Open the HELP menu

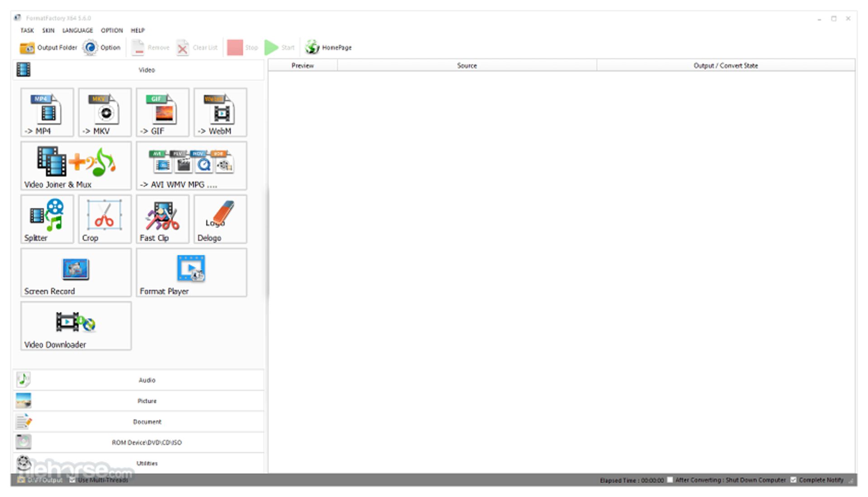click(x=138, y=30)
